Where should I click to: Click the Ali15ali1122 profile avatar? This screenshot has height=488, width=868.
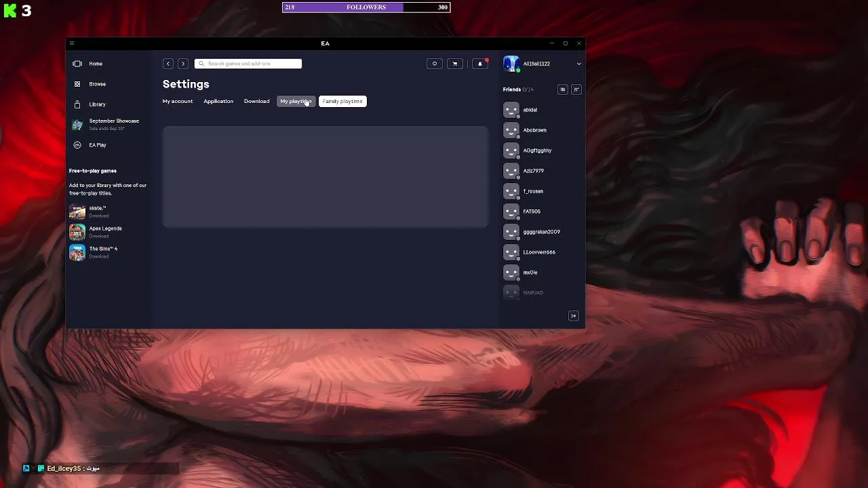pyautogui.click(x=511, y=64)
